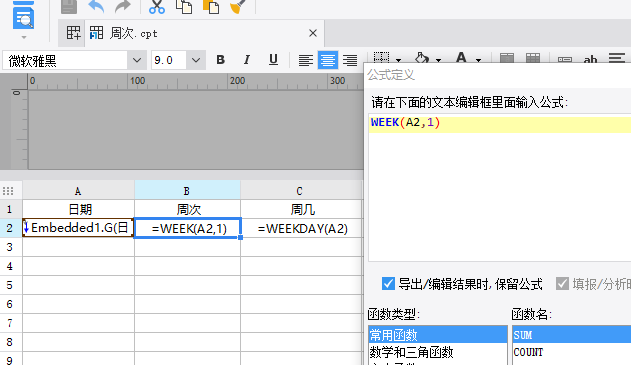Click the lines toolbar icon far right
This screenshot has width=631, height=365.
click(x=617, y=58)
